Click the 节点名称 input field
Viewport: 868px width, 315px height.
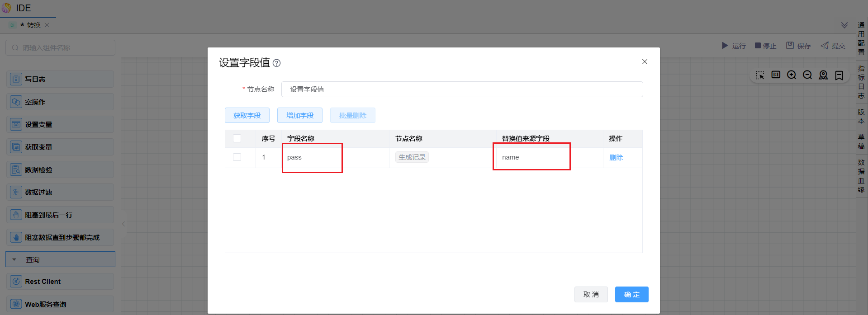tap(461, 89)
